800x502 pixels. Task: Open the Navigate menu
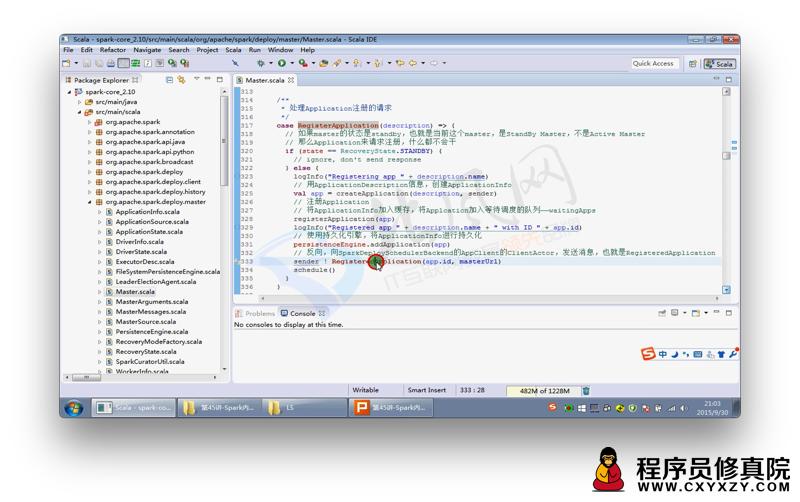(x=147, y=50)
